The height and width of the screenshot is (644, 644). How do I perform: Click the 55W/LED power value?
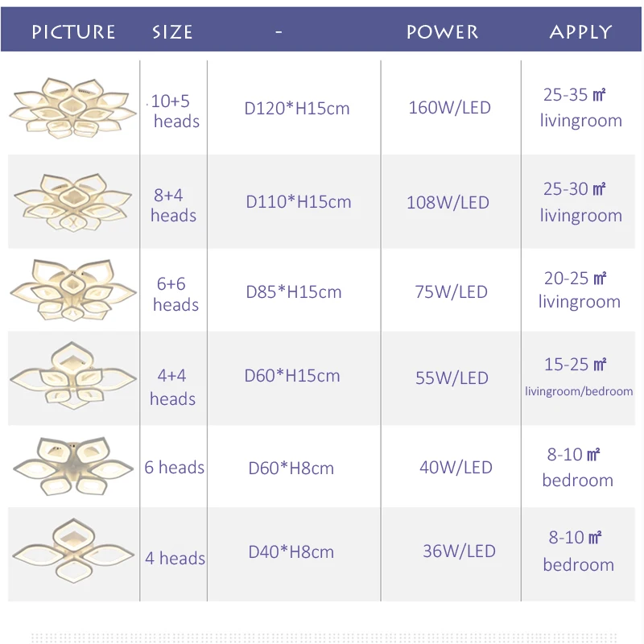click(x=452, y=378)
